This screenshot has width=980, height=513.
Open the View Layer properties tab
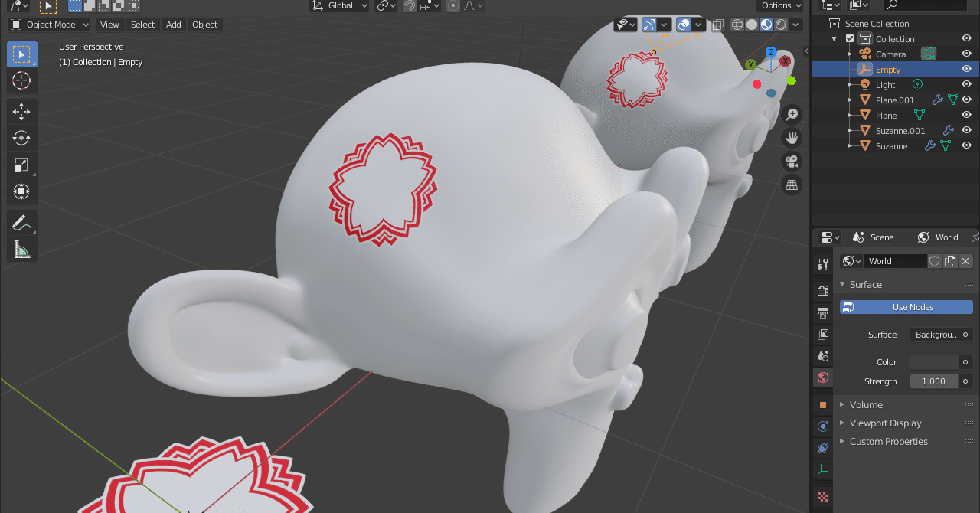(x=823, y=335)
